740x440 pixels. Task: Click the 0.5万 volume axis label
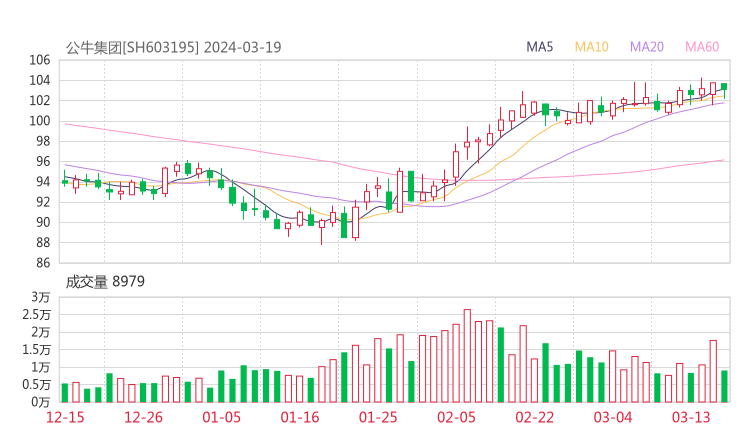click(x=36, y=385)
